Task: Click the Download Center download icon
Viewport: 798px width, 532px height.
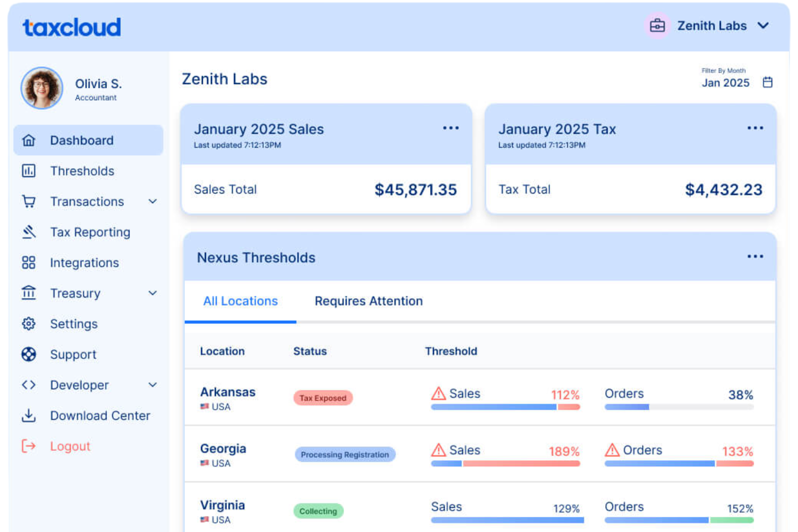Action: [29, 416]
